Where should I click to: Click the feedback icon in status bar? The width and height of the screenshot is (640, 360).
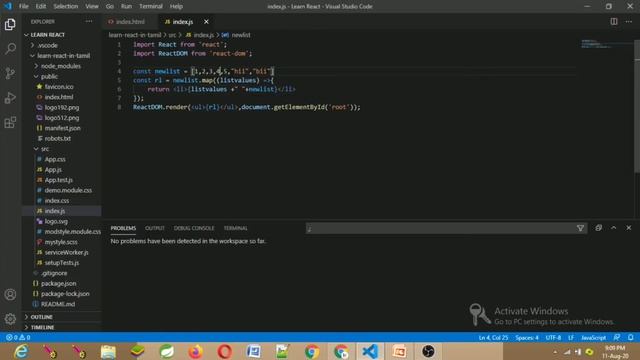(617, 338)
